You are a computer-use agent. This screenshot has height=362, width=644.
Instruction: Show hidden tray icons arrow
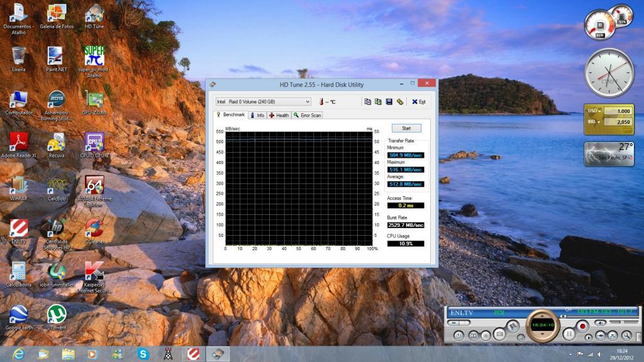click(570, 354)
